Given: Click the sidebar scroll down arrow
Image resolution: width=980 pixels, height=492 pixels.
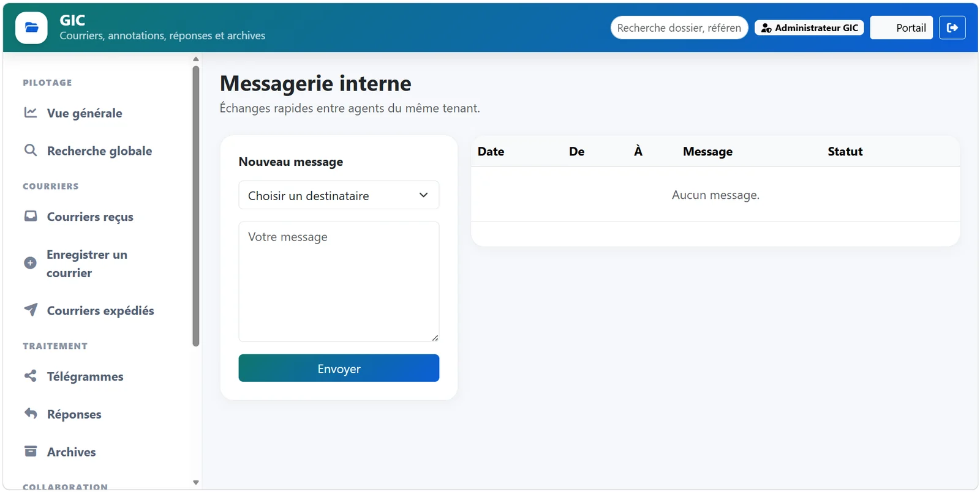Looking at the screenshot, I should [x=196, y=482].
